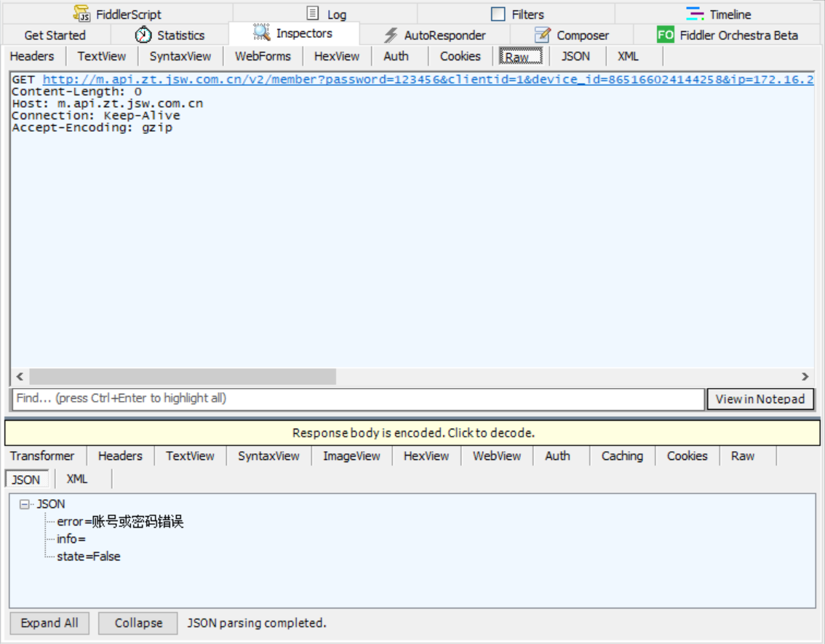The image size is (825, 644).
Task: Click the FiddlerScript JS scroll icon
Action: click(x=81, y=14)
